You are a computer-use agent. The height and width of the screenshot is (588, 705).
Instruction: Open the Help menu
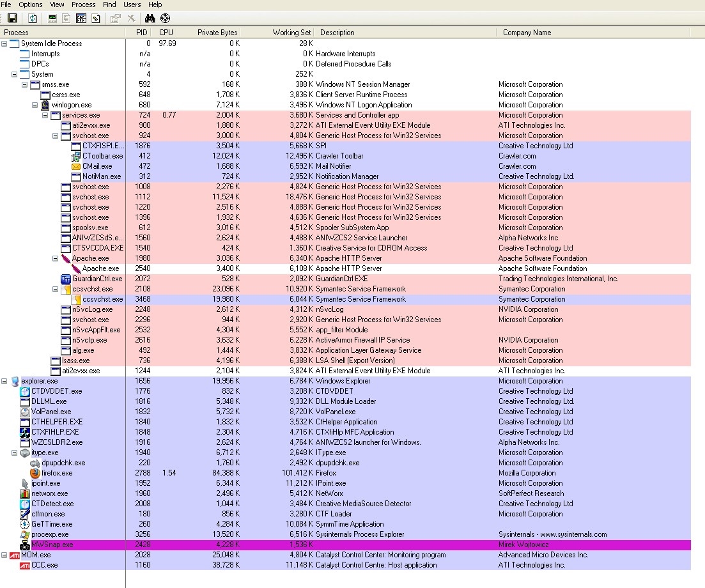coord(155,4)
